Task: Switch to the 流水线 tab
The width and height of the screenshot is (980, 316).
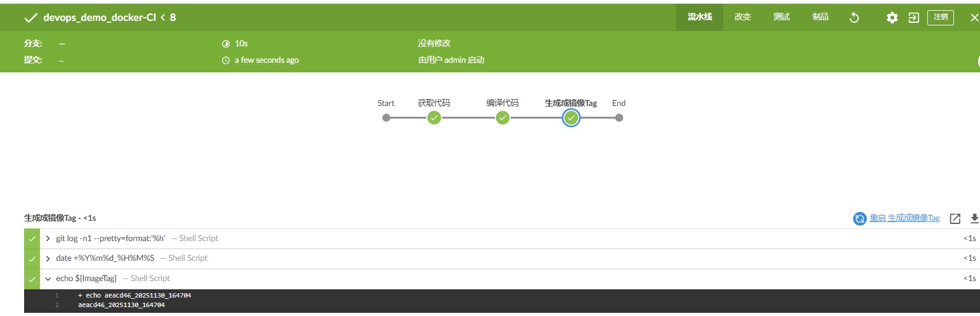Action: 700,17
